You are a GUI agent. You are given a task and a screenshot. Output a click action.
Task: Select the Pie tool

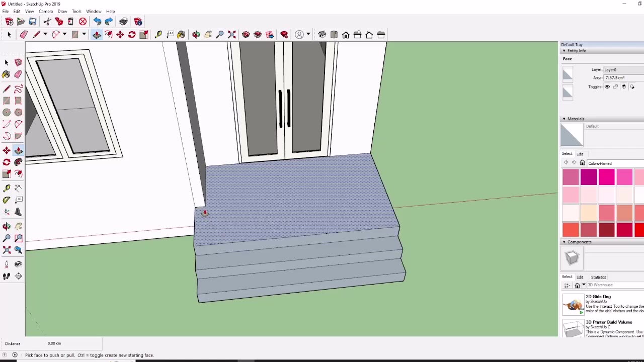point(18,136)
